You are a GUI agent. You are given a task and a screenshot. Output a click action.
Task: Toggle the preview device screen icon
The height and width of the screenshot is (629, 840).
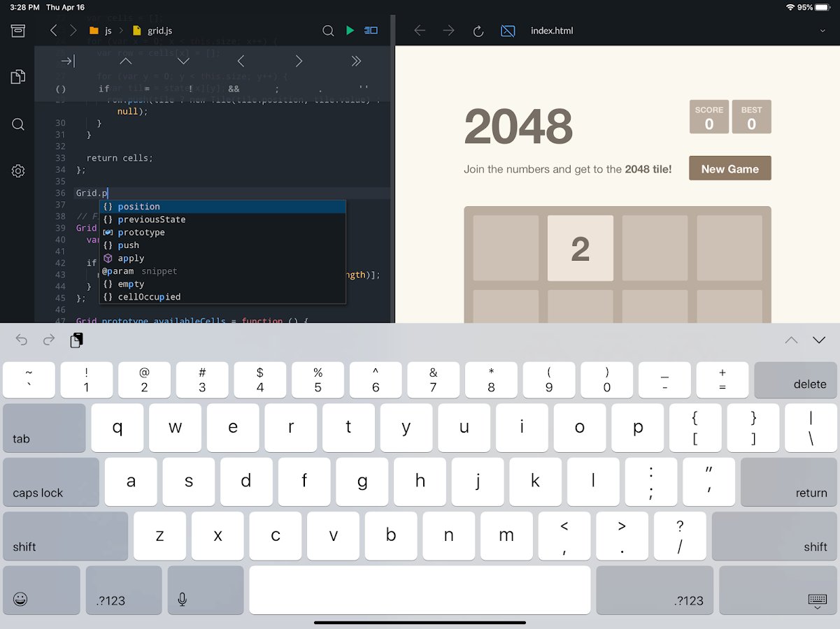[508, 31]
